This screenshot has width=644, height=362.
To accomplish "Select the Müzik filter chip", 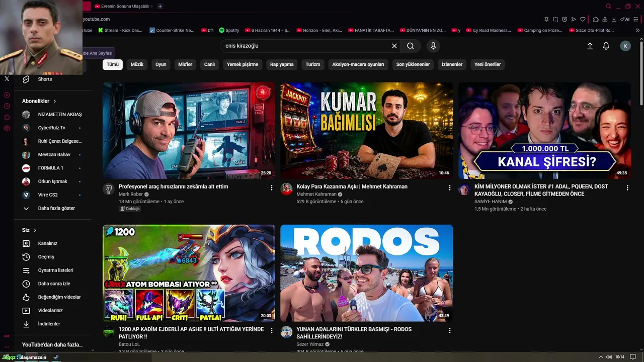I will [137, 64].
